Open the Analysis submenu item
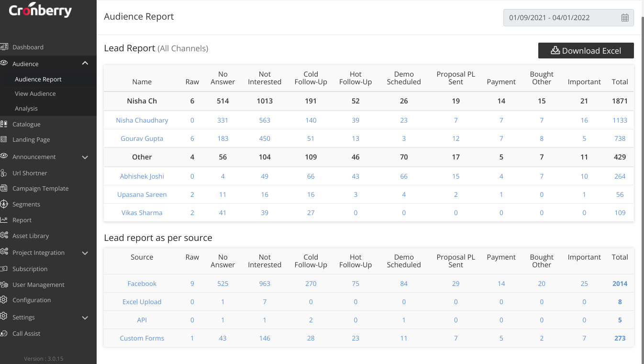644x364 pixels. [x=26, y=108]
